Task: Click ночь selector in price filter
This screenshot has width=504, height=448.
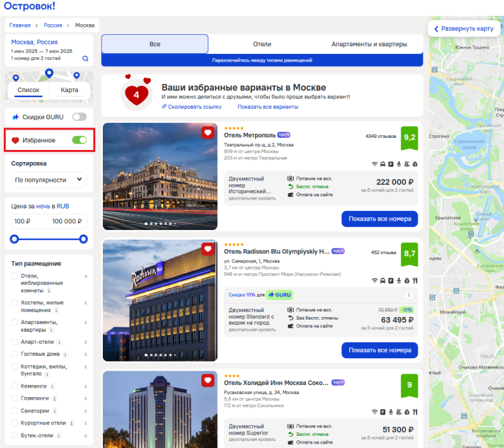Action: pyautogui.click(x=43, y=207)
